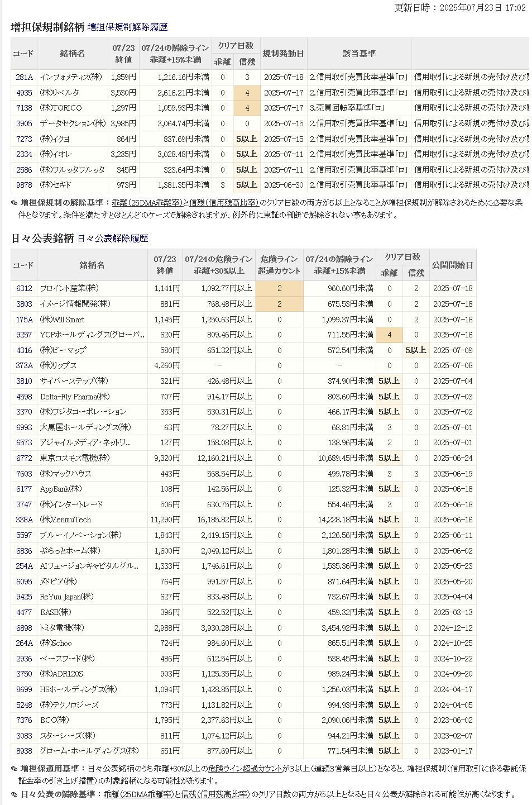
Task: Open stock code 254A
Action: pos(24,566)
